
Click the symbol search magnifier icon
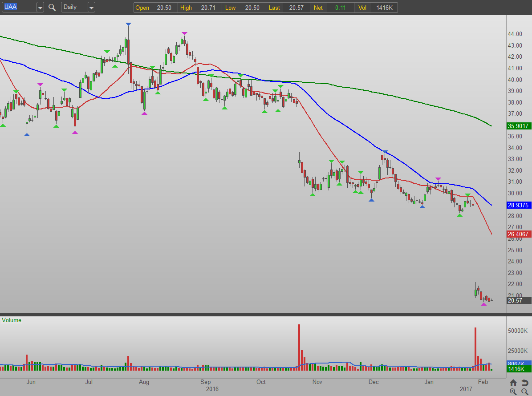[x=52, y=7]
